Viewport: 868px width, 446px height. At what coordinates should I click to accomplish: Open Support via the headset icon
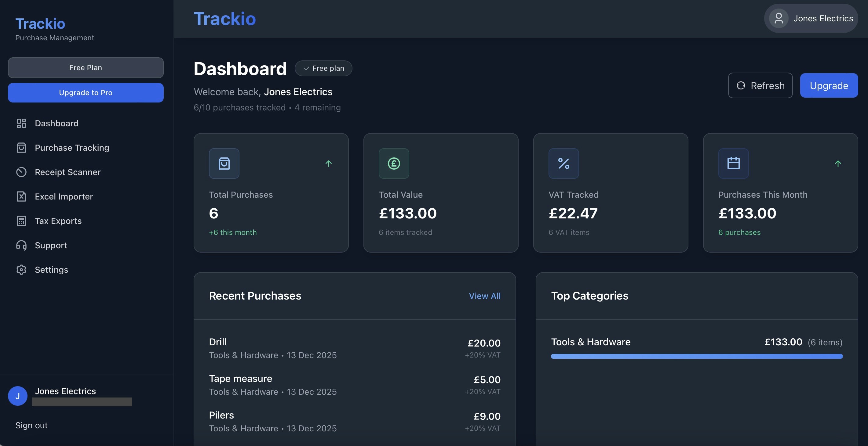point(21,245)
